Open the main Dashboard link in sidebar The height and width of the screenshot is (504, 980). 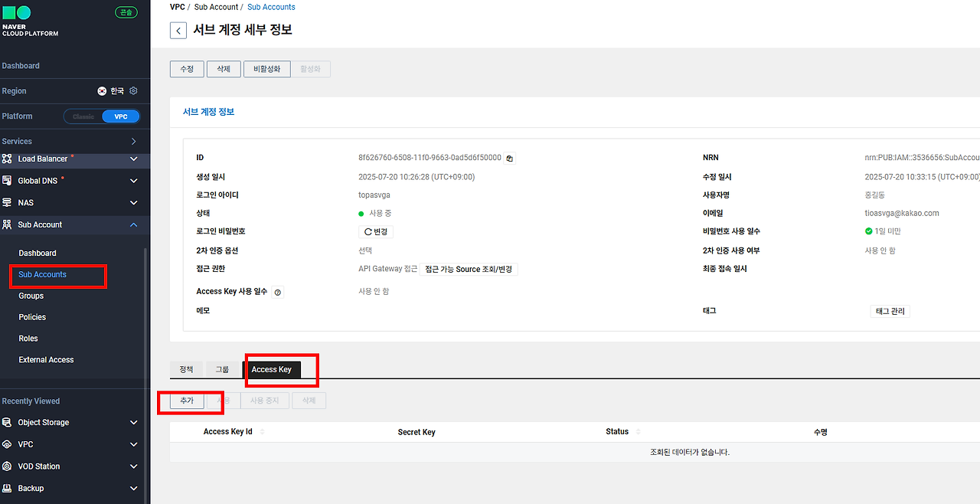tap(21, 66)
